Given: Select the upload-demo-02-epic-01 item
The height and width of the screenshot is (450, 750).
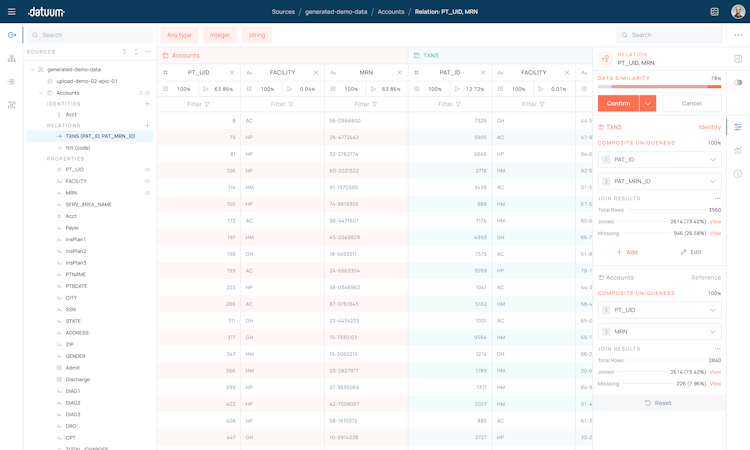Looking at the screenshot, I should coord(87,81).
